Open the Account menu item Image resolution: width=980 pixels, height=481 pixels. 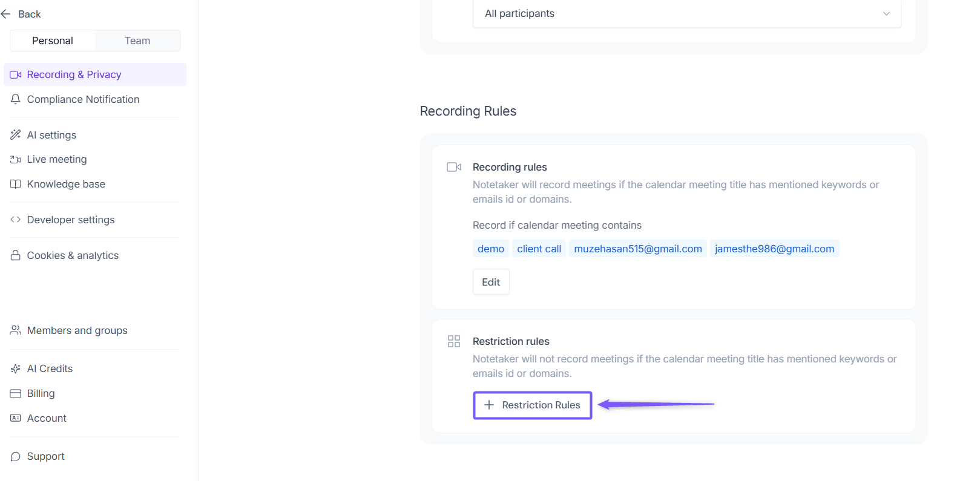pyautogui.click(x=47, y=418)
